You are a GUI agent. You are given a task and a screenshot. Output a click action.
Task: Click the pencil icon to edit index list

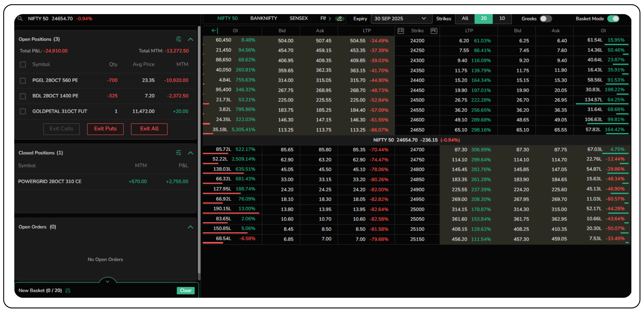click(x=339, y=18)
